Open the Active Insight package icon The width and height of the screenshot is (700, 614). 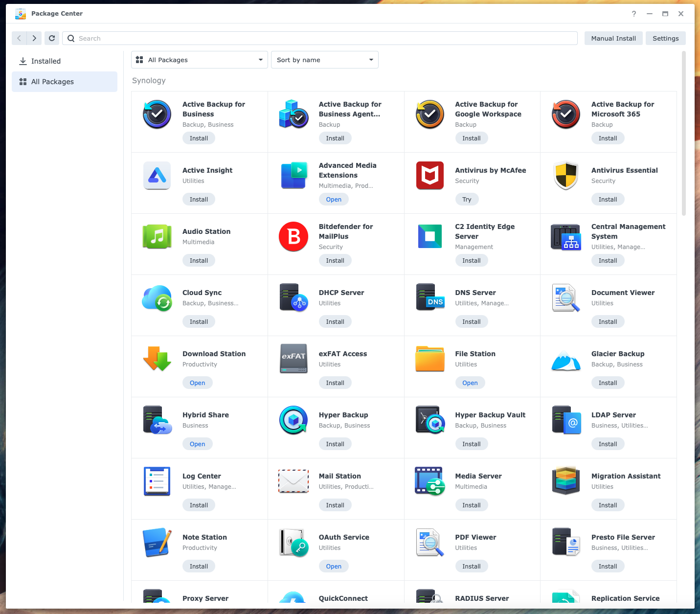click(x=157, y=175)
